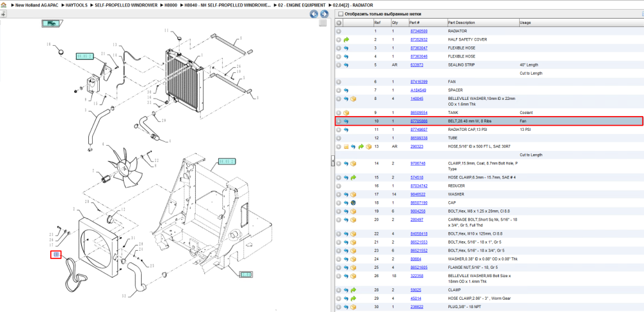Select the HALF SAFETY COVER row round button
The image size is (644, 312).
point(339,40)
